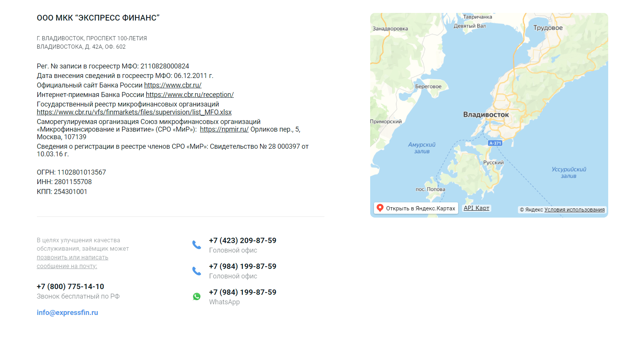Click the Владивосток label on the map
Screen dimensions: 644x337
point(486,114)
